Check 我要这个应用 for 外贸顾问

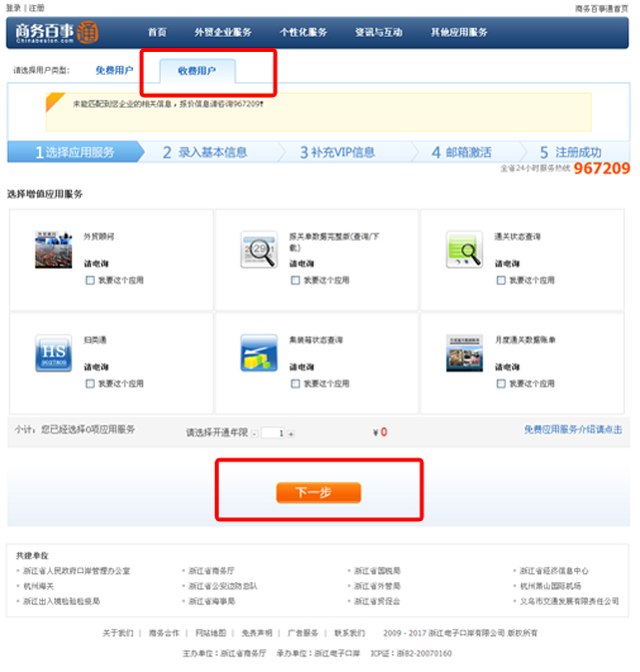(x=90, y=281)
